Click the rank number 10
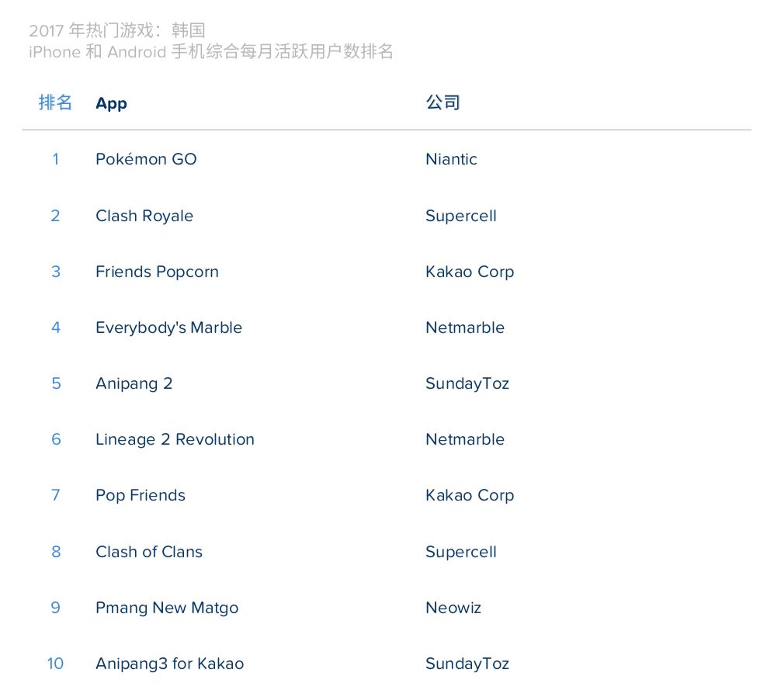The height and width of the screenshot is (700, 767). coord(55,664)
